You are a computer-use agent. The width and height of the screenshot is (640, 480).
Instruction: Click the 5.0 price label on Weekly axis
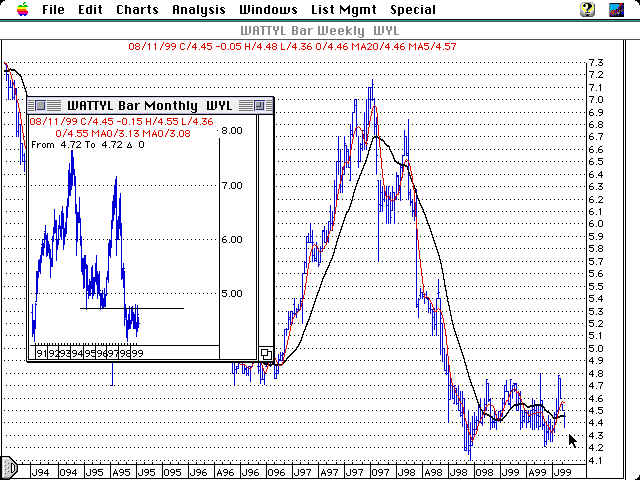click(595, 348)
